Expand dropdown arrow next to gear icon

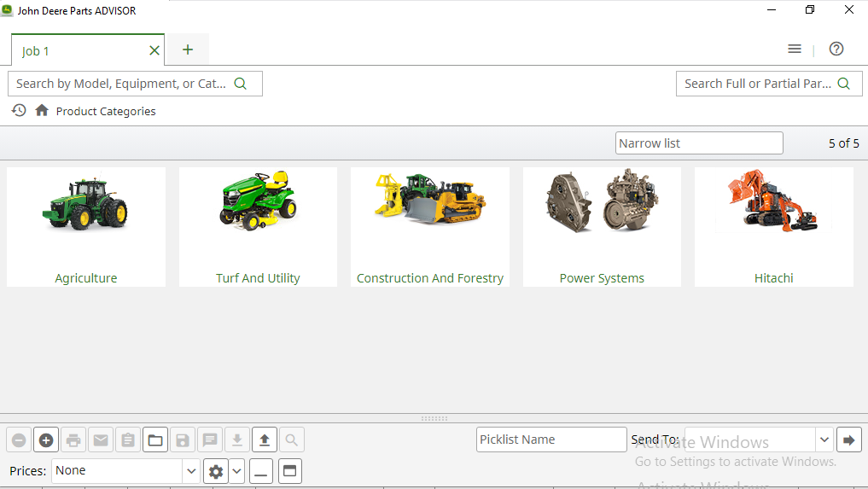click(x=236, y=471)
